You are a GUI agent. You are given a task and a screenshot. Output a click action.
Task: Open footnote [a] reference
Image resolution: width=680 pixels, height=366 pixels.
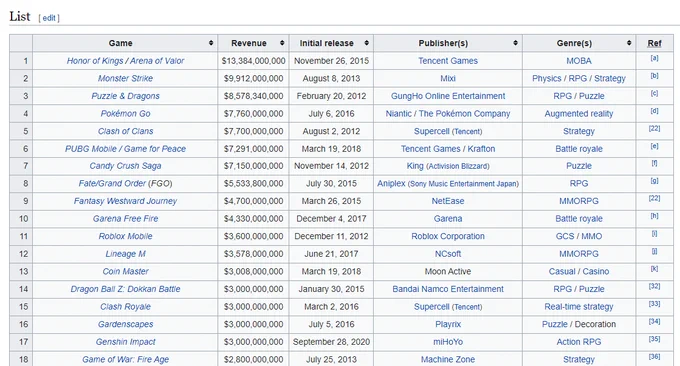point(654,58)
